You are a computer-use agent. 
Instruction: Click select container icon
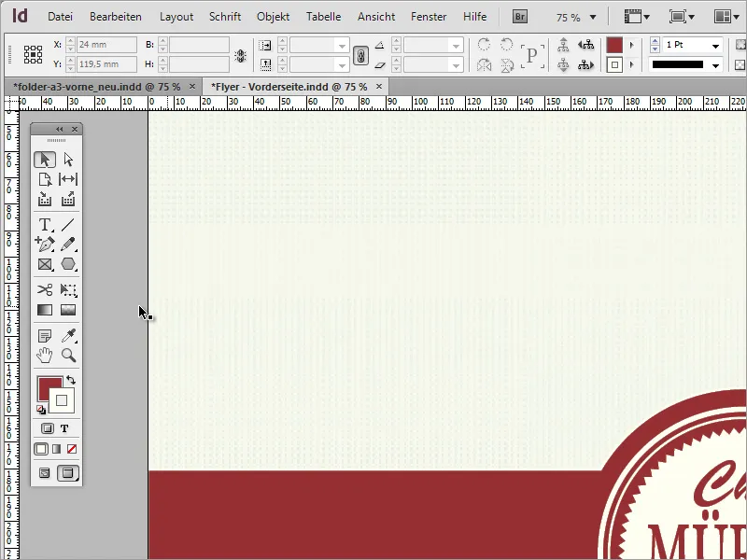(563, 45)
